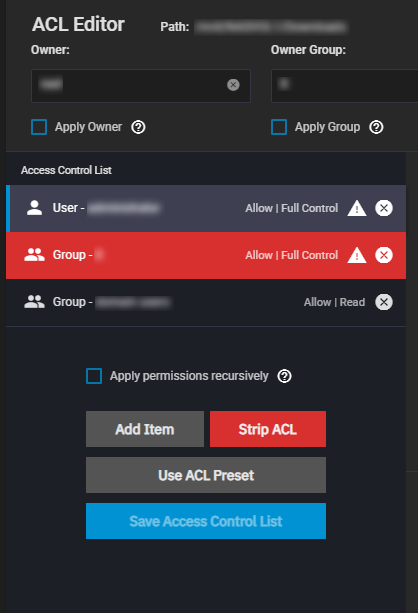The image size is (418, 613).
Task: Click the Add Item button
Action: [x=145, y=429]
